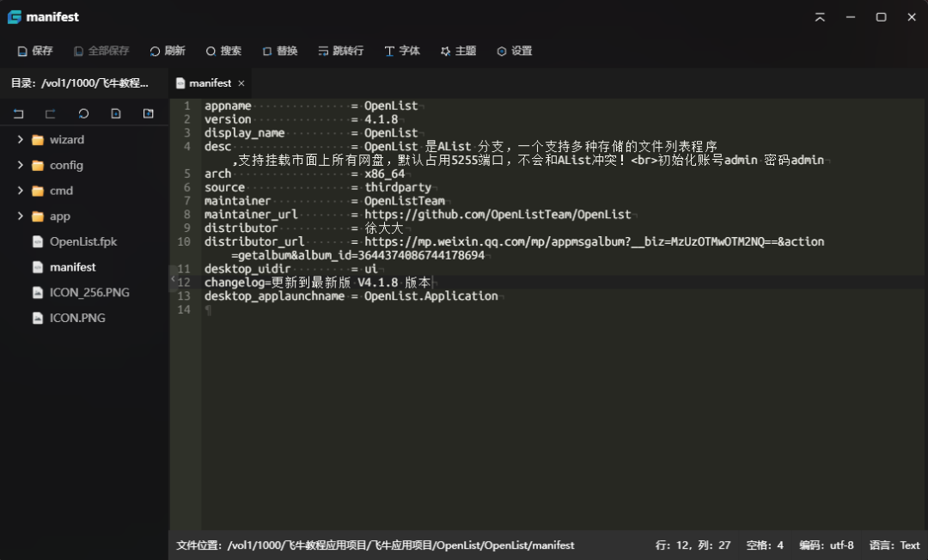928x560 pixels.
Task: Click the maintainer_url GitHub link text
Action: click(x=498, y=215)
